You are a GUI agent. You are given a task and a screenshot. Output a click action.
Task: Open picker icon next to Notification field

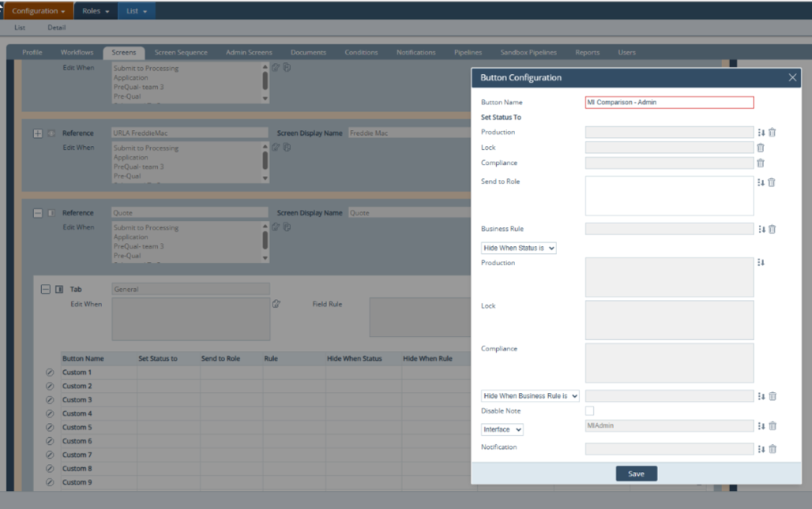pos(761,450)
